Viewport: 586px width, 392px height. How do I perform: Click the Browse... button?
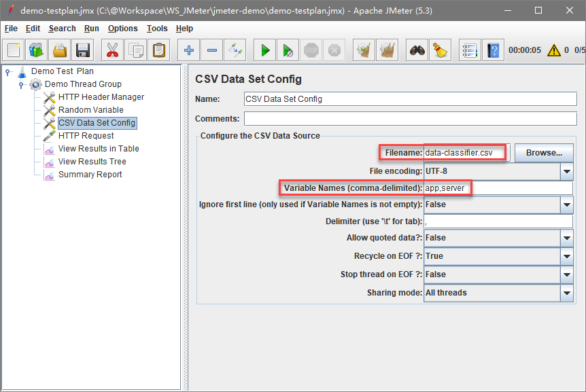point(544,153)
